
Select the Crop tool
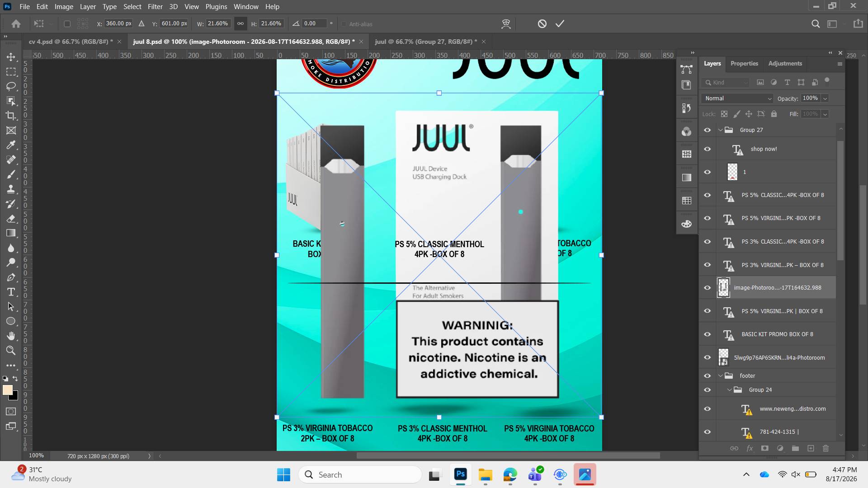(x=11, y=116)
